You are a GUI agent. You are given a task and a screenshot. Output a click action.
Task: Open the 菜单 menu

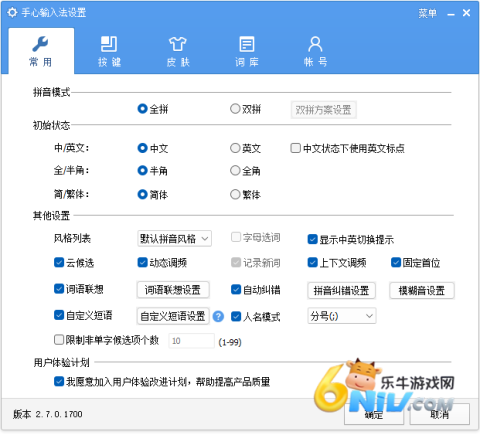click(427, 13)
